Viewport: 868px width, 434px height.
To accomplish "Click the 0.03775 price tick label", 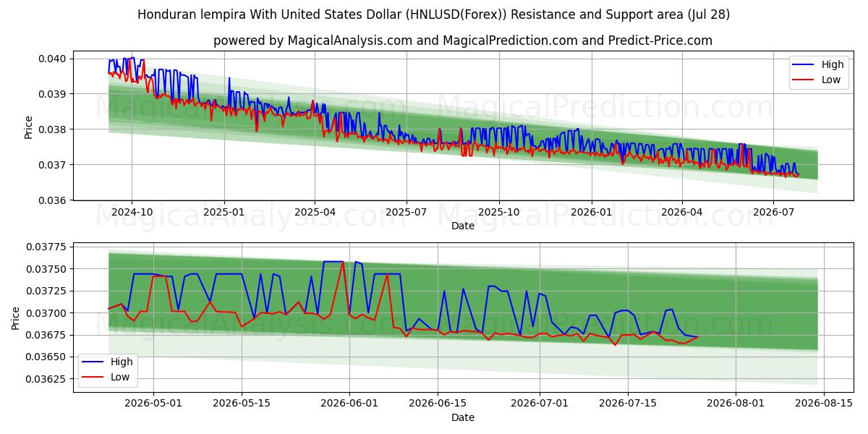I will (x=47, y=247).
